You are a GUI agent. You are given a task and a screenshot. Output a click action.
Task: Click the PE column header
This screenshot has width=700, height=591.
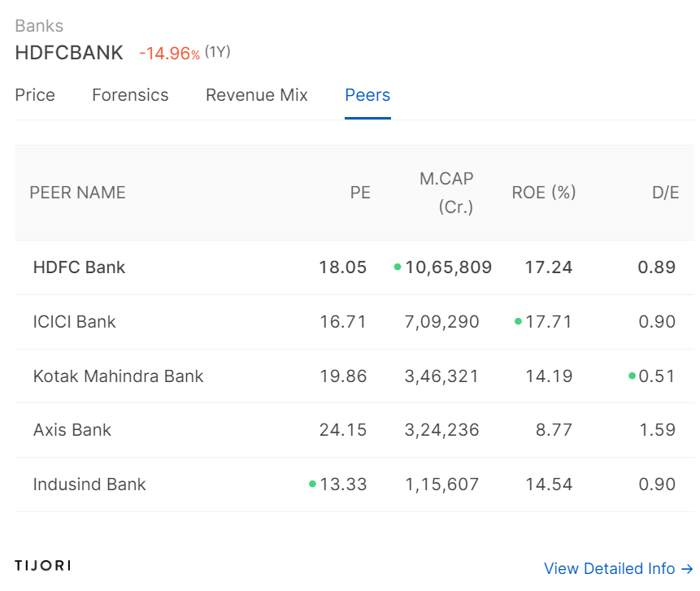pos(360,193)
